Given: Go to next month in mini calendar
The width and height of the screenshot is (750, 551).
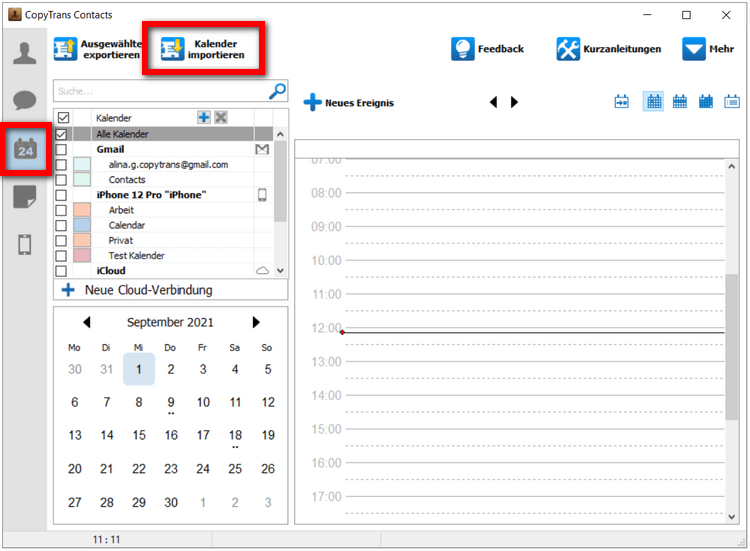Looking at the screenshot, I should [x=256, y=322].
